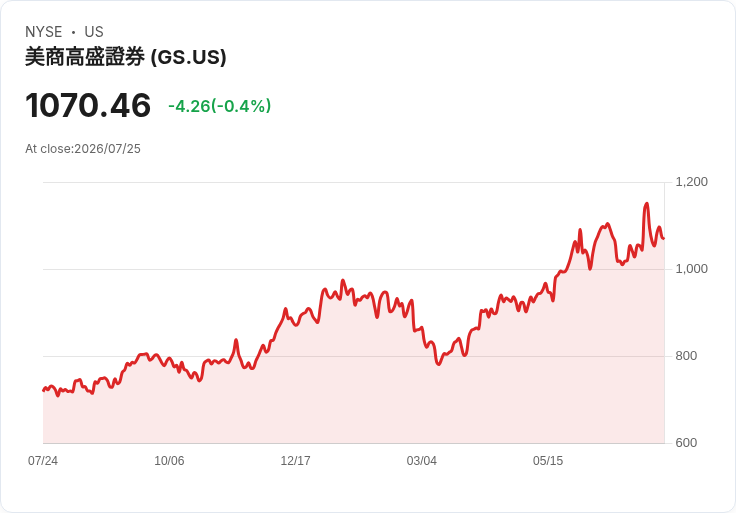This screenshot has height=513, width=736.
Task: Click the 600 y-axis price label
Action: pyautogui.click(x=686, y=443)
